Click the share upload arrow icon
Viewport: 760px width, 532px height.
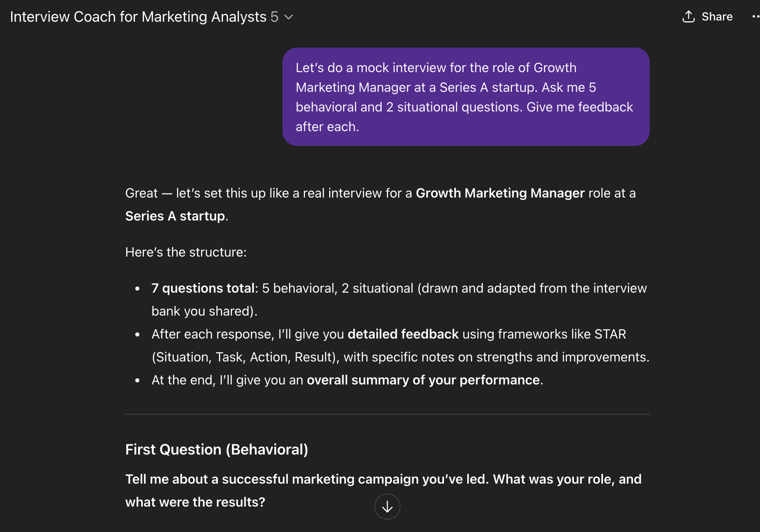[x=688, y=17]
